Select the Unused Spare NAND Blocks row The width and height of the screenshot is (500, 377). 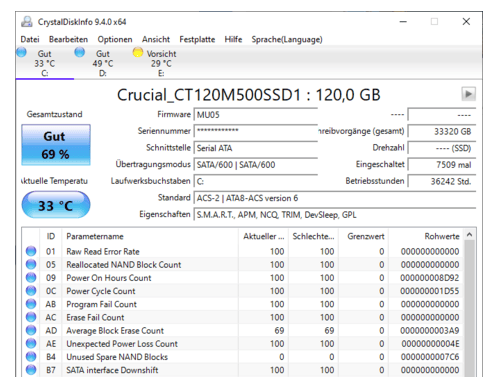pyautogui.click(x=243, y=357)
